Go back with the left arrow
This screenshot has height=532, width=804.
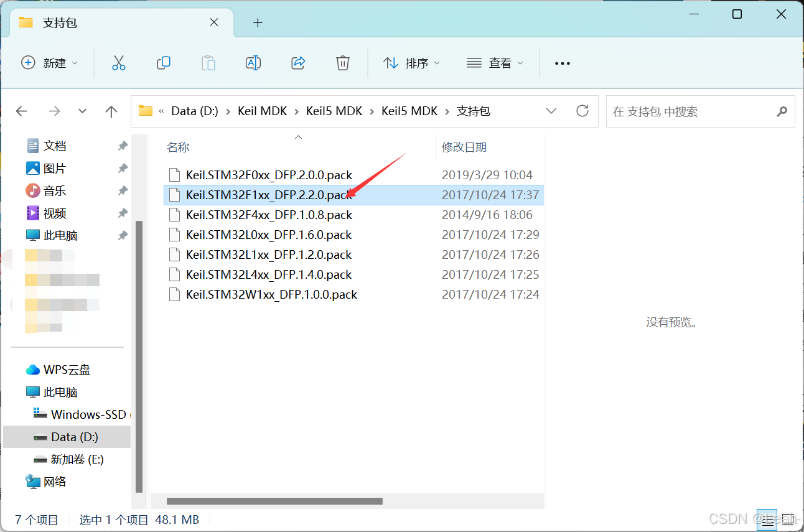(x=22, y=111)
